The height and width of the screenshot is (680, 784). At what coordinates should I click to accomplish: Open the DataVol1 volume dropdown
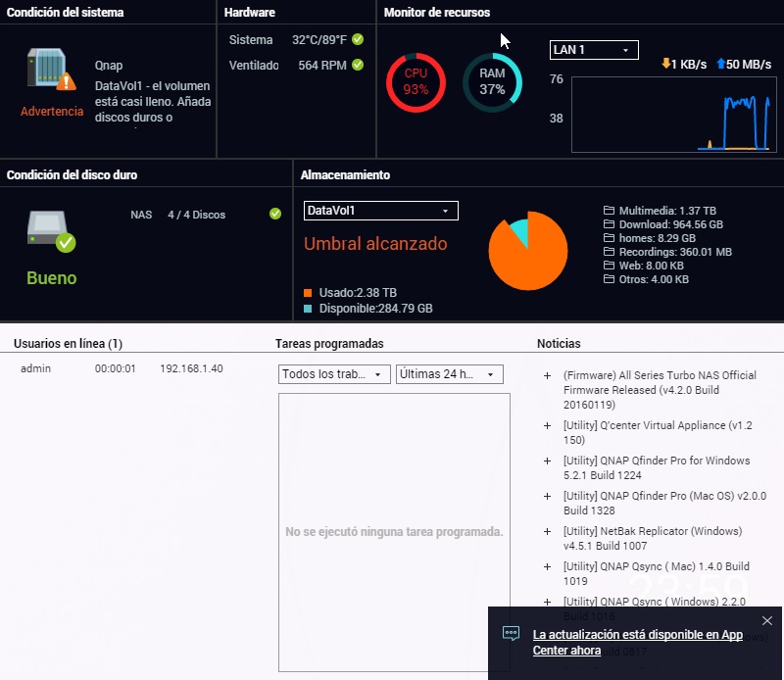pyautogui.click(x=380, y=211)
